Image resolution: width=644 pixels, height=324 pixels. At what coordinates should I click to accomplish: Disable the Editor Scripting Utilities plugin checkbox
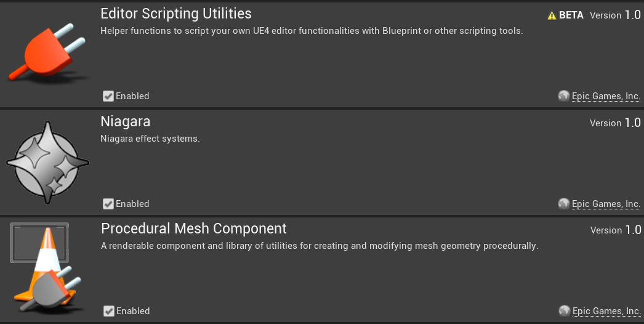(x=108, y=96)
